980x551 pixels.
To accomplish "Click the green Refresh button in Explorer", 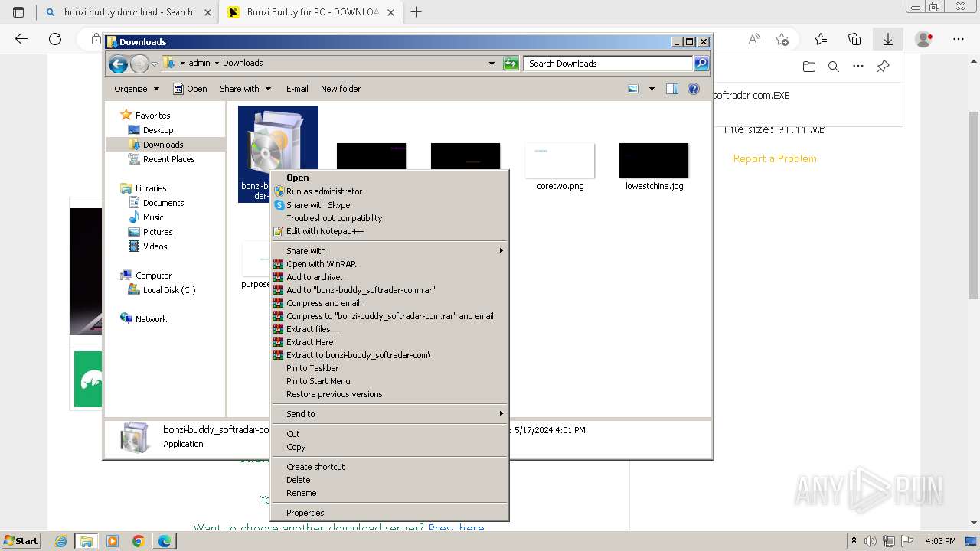I will pyautogui.click(x=511, y=64).
